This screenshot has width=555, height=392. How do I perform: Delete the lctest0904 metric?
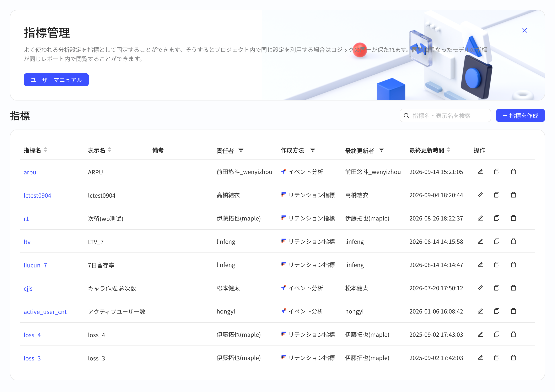(513, 195)
